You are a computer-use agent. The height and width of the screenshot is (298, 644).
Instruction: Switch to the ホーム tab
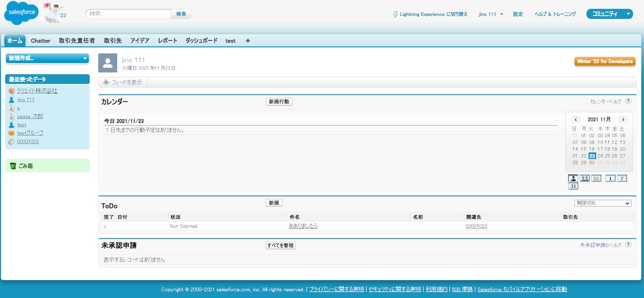click(15, 41)
